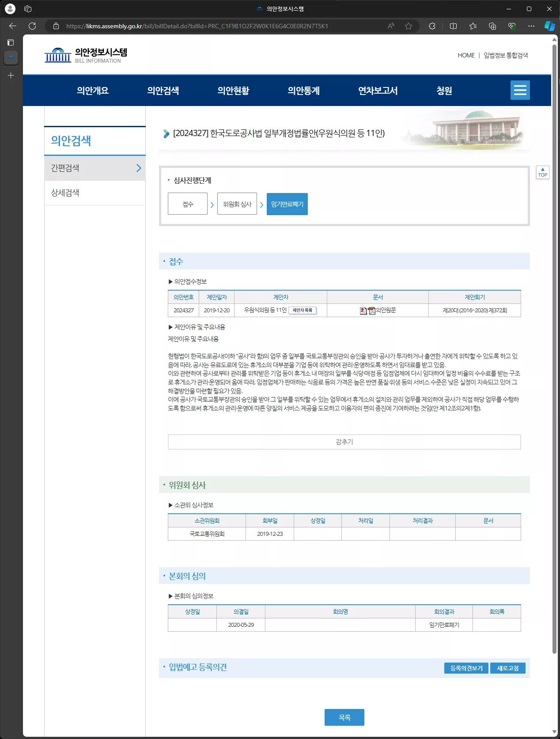Open read aloud icon in address bar

coord(391,26)
